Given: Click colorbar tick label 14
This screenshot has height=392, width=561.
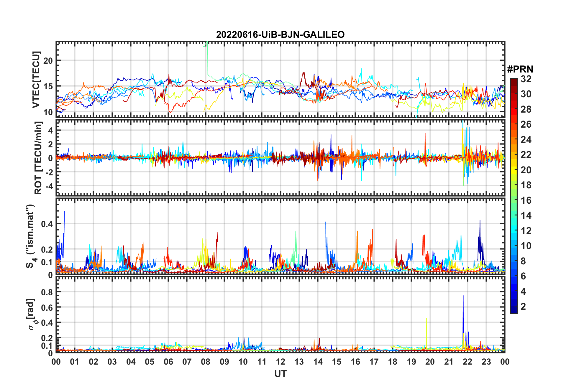Looking at the screenshot, I should pos(526,215).
